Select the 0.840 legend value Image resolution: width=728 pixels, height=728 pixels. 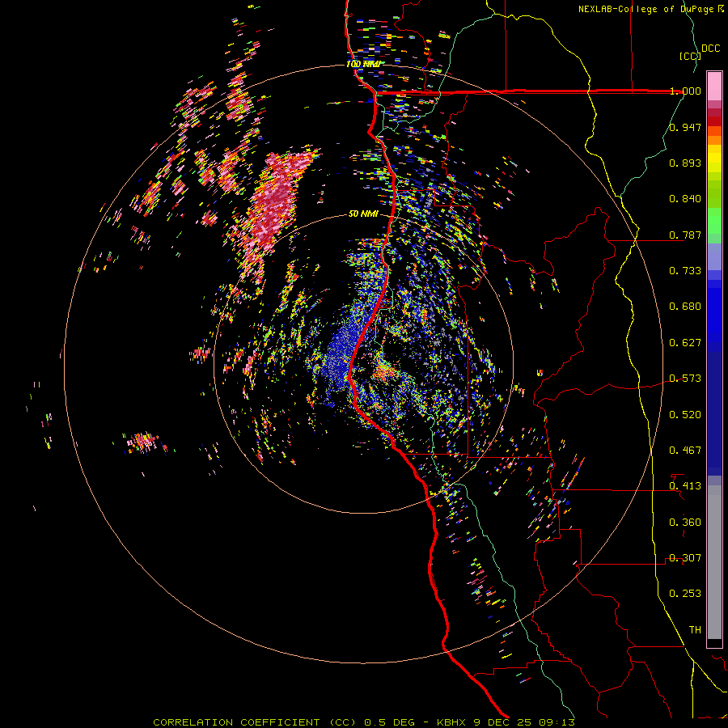[x=685, y=199]
